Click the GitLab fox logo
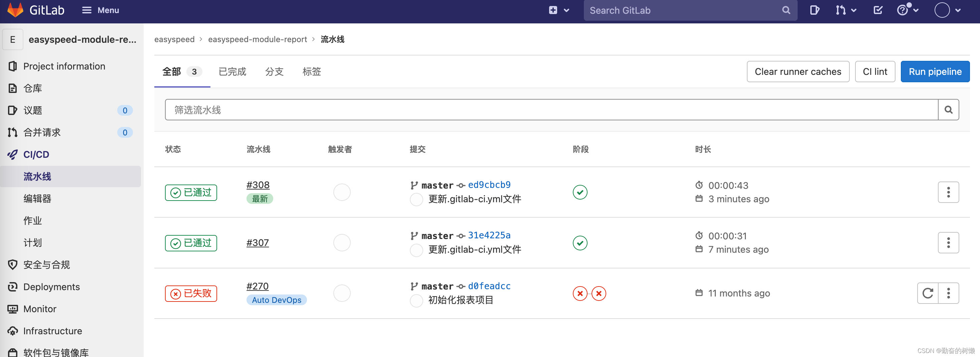 (15, 10)
